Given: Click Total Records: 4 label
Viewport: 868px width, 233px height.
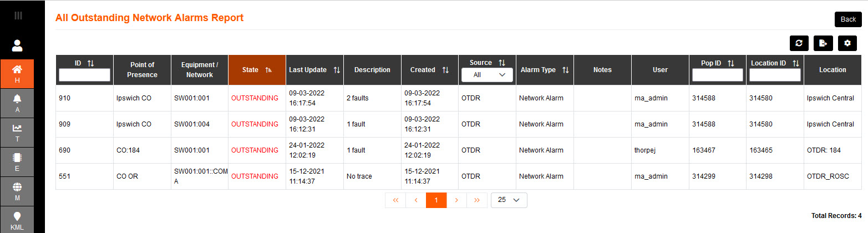Looking at the screenshot, I should 836,216.
